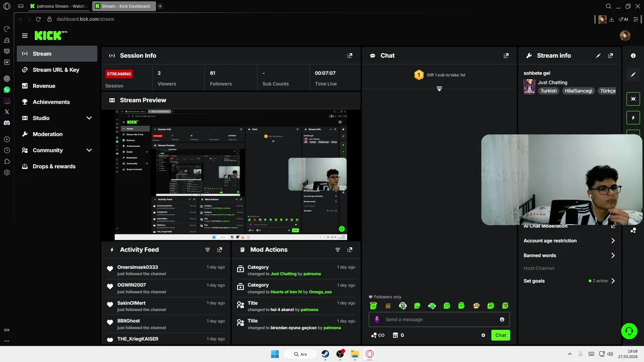Click the purple microphone chat icon
Viewport: 644px width, 362px height.
(377, 320)
